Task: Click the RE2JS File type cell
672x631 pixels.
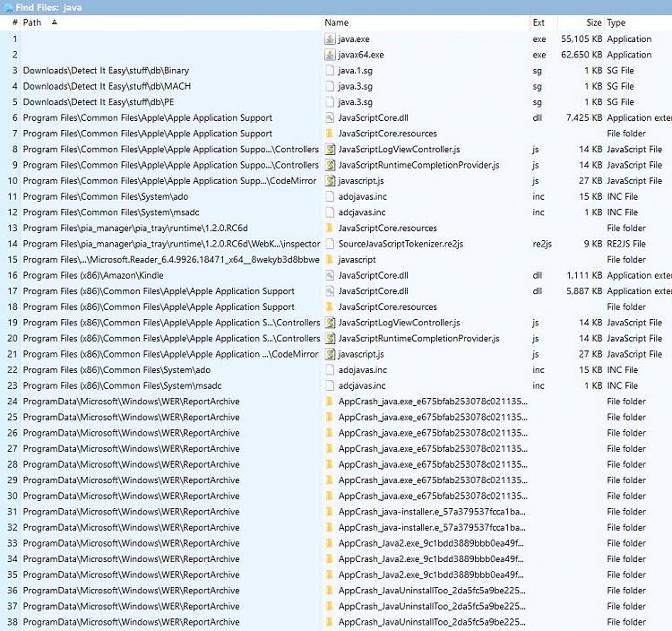Action: 626,244
